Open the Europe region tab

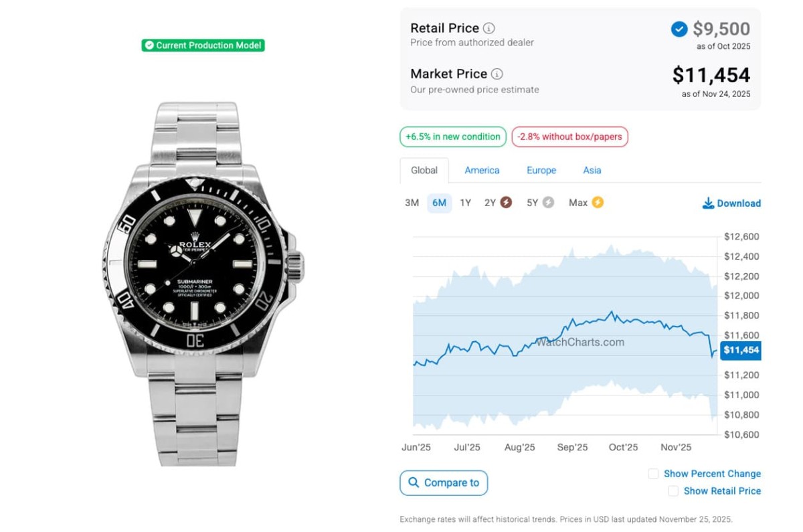pos(541,171)
